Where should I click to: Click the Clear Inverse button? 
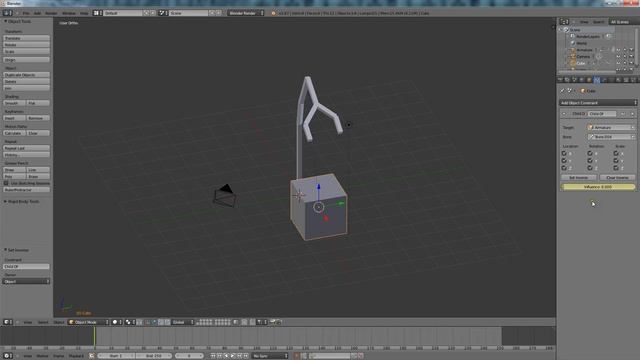[x=618, y=178]
